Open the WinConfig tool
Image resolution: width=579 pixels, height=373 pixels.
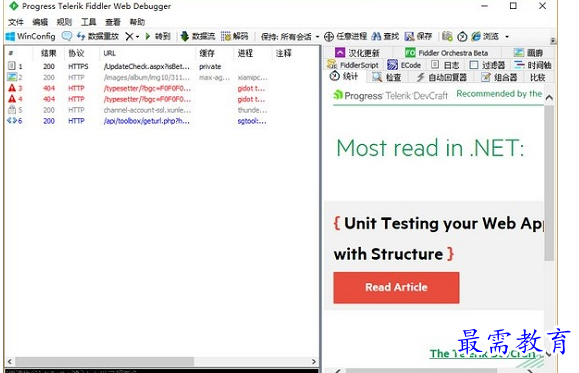tap(31, 36)
